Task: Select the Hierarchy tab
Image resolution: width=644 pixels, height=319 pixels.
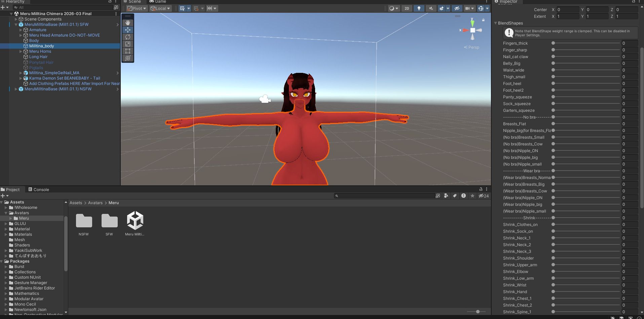Action: click(x=13, y=1)
